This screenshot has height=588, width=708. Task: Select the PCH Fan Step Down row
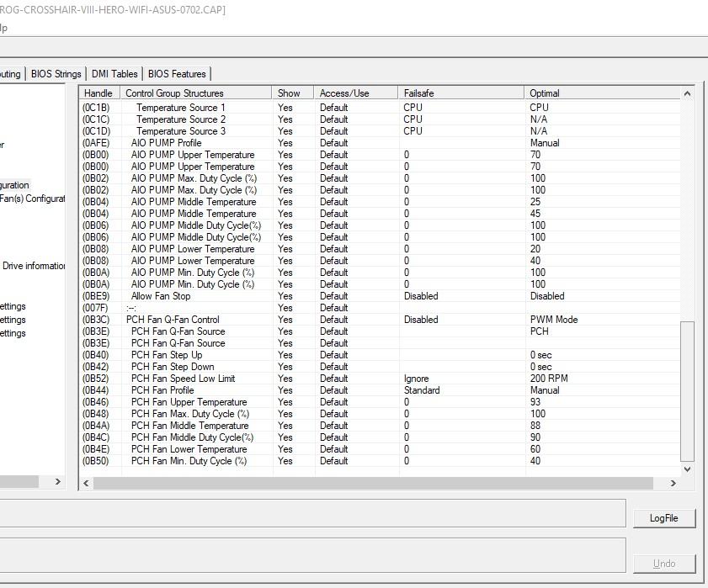[380, 367]
